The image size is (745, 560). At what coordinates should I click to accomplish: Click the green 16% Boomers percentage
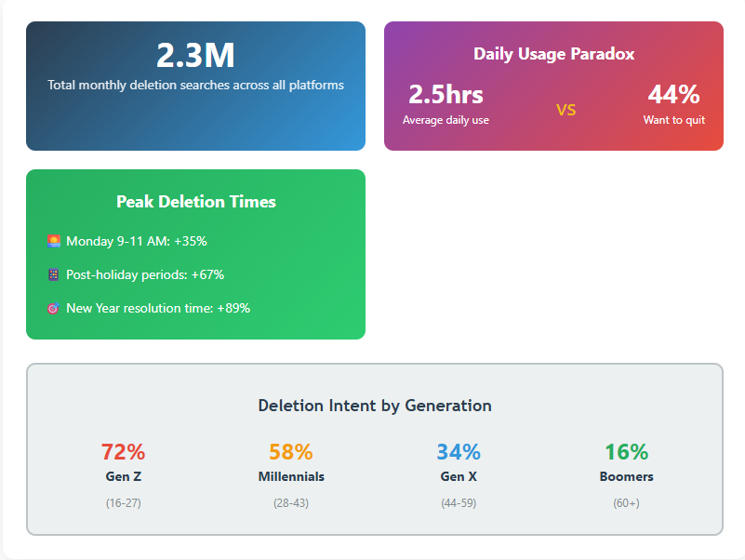pyautogui.click(x=626, y=452)
